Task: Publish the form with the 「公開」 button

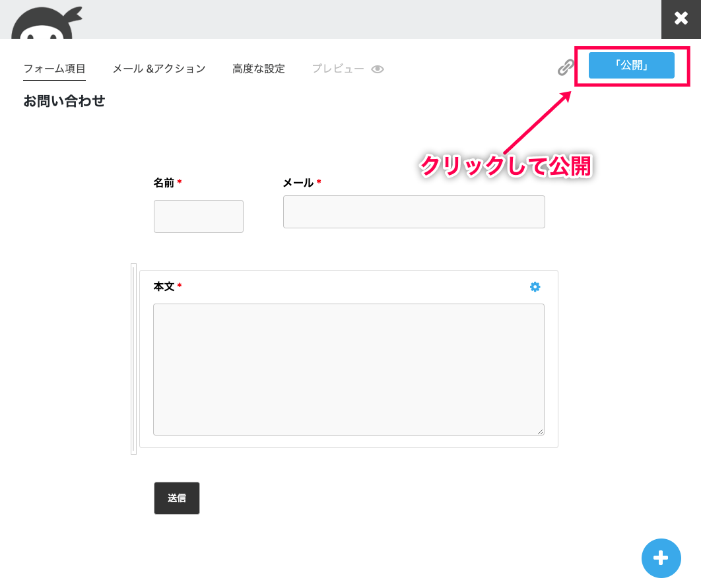Action: [631, 65]
